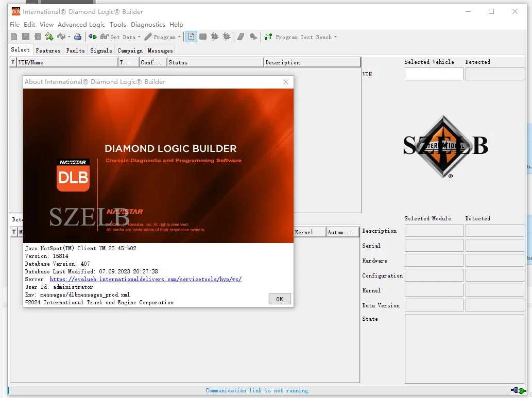Click the green refresh document toolbar icon
Viewport: 532px width, 398px height.
pyautogui.click(x=49, y=37)
